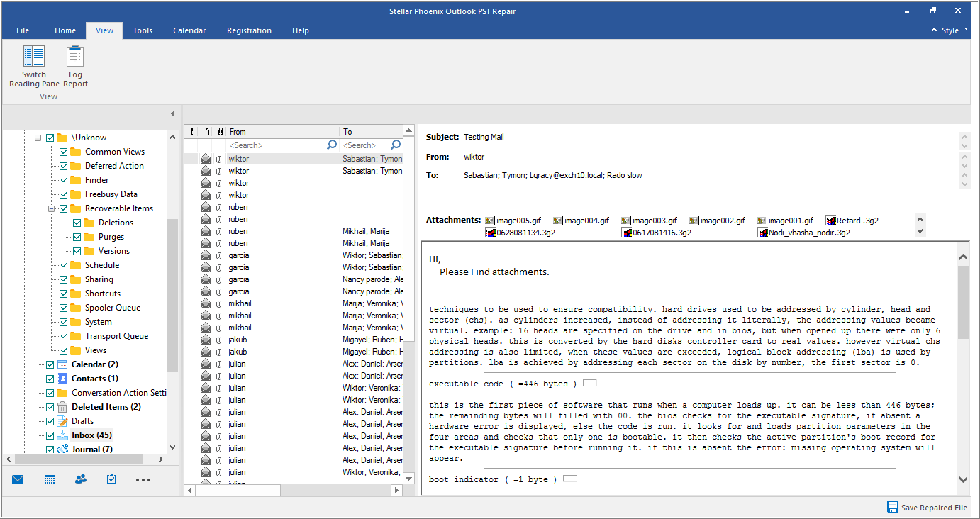The width and height of the screenshot is (980, 519).
Task: Open attachment image003.gif
Action: point(649,221)
